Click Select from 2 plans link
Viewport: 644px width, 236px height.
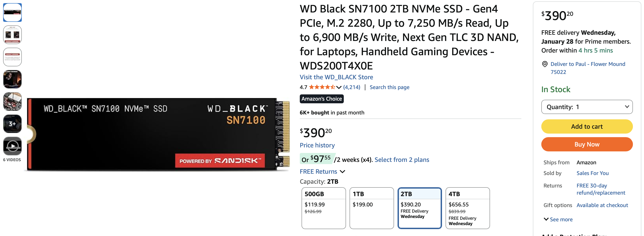pos(402,160)
